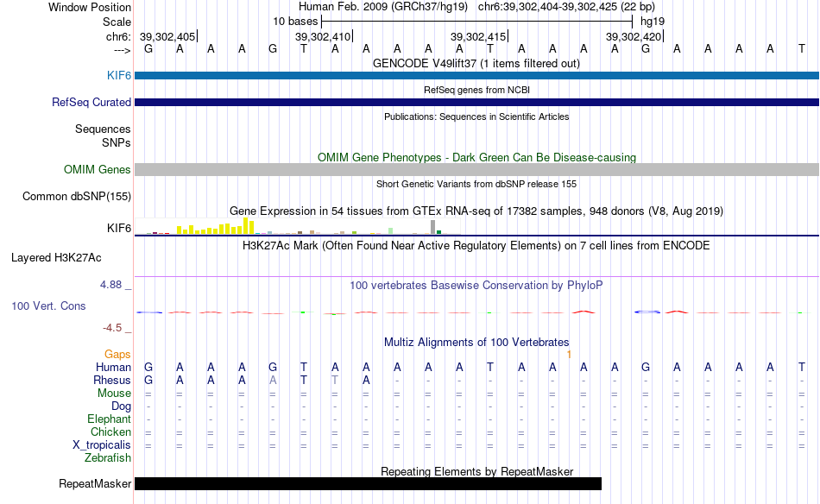Click the Human alignment row label
The height and width of the screenshot is (504, 820).
[x=113, y=367]
